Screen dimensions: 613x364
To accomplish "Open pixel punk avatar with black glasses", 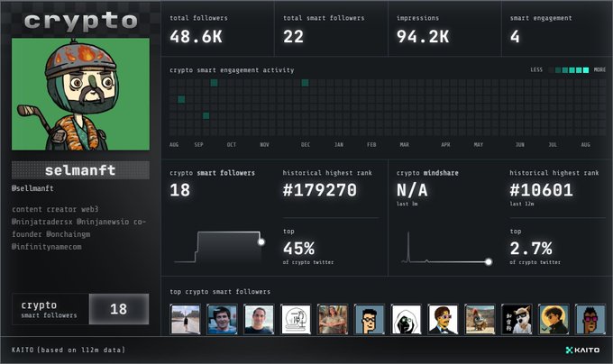I will 370,320.
